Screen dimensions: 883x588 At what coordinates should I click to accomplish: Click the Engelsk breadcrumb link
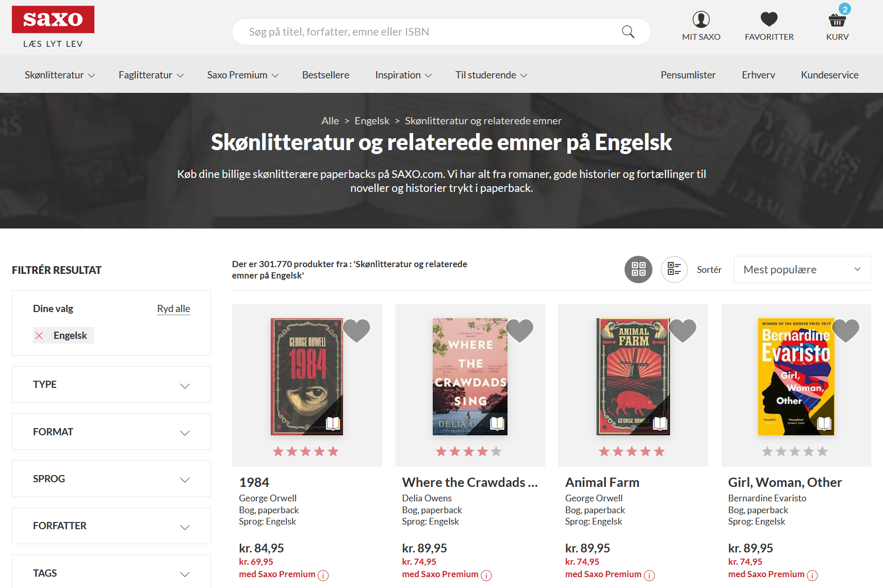372,121
